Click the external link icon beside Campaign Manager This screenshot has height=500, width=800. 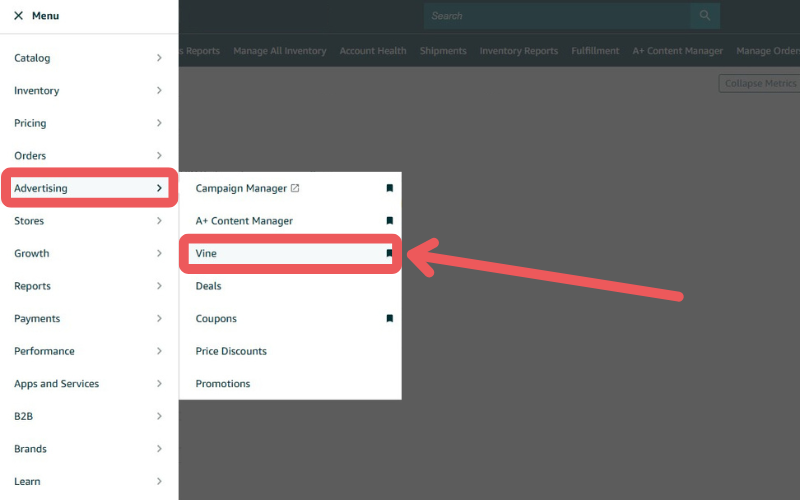[295, 188]
